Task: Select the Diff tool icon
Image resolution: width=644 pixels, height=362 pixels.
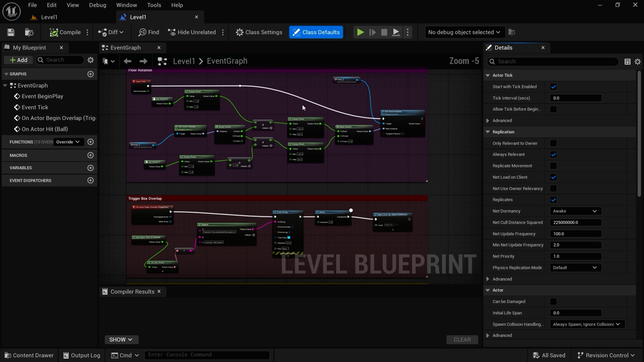Action: click(111, 32)
